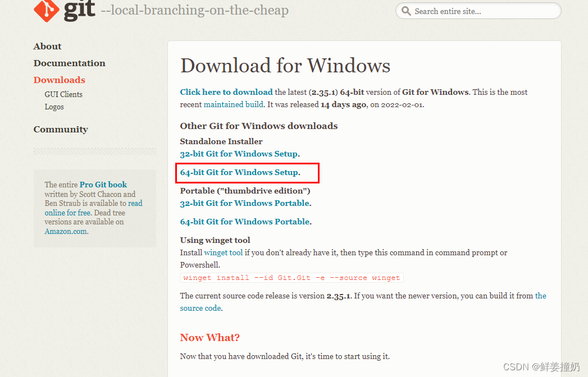Screen dimensions: 588x377
Task: Click the 'Download for Windows' heading
Action: 285,66
